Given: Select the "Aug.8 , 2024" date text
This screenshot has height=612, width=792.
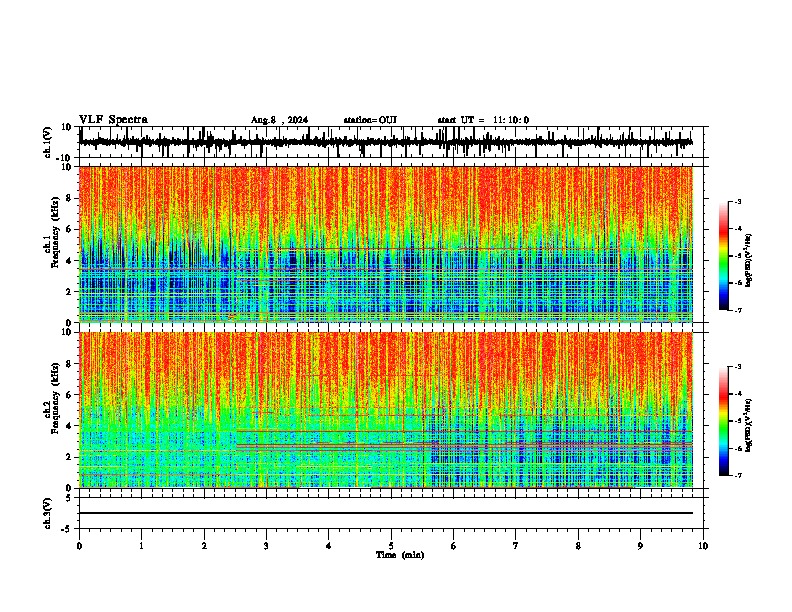Looking at the screenshot, I should tap(279, 120).
